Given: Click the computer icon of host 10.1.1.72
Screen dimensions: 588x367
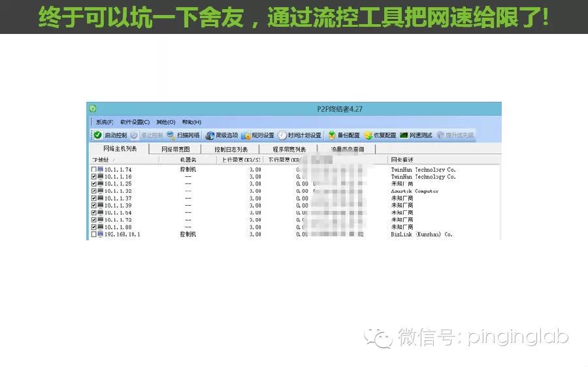Looking at the screenshot, I should point(100,219).
